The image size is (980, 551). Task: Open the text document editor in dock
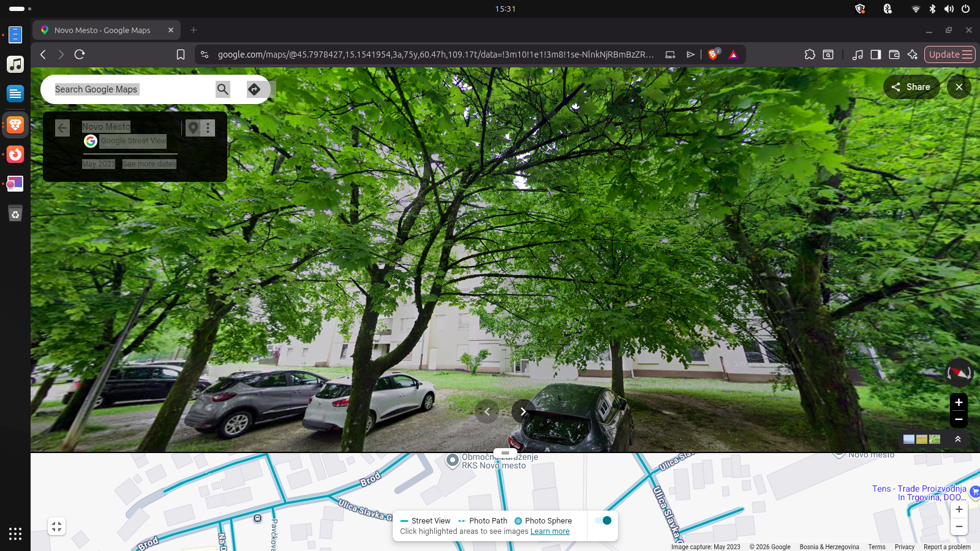pyautogui.click(x=15, y=94)
